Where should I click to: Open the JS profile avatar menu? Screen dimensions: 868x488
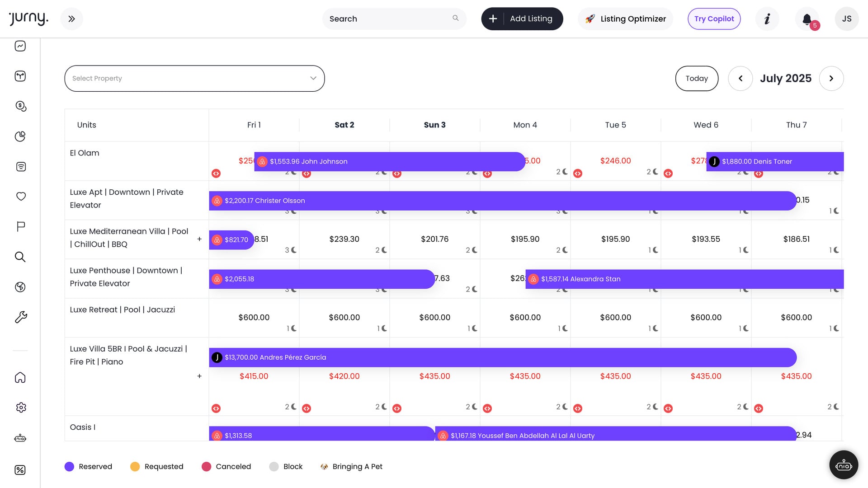point(846,19)
